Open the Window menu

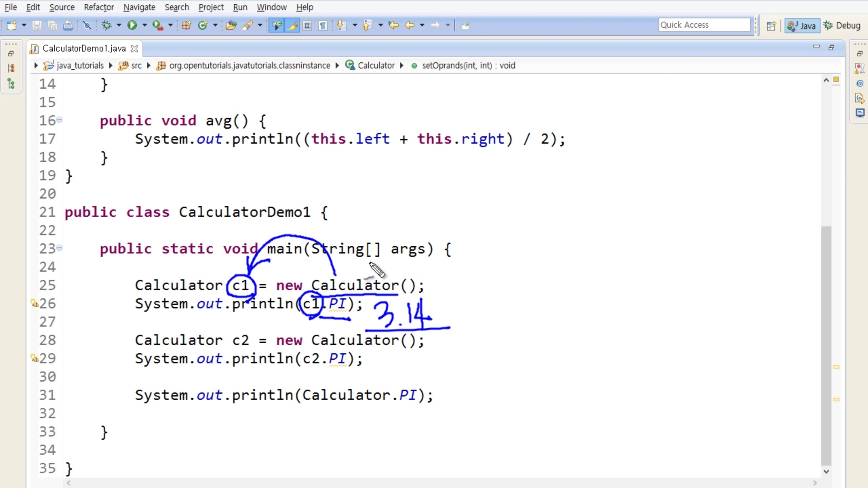point(272,7)
